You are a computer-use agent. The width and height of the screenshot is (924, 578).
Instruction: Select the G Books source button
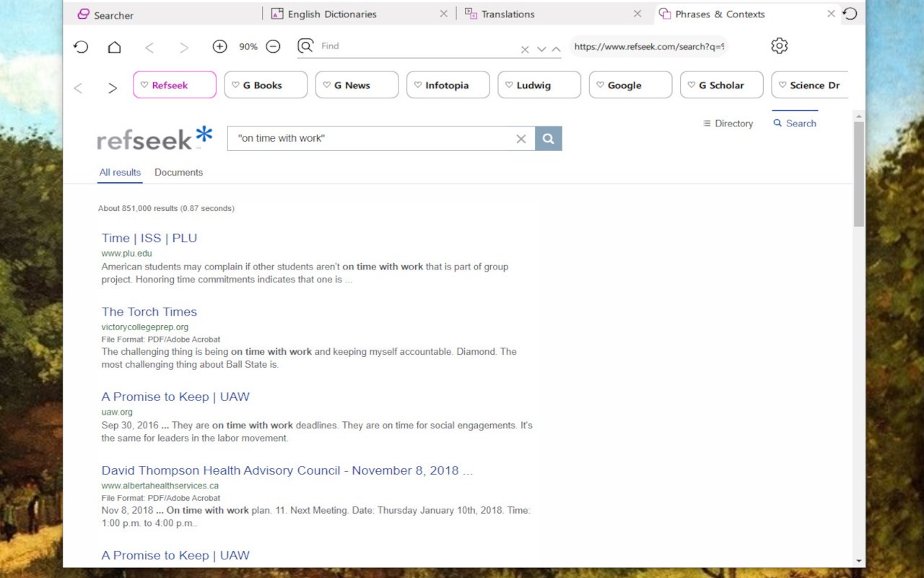click(x=266, y=85)
